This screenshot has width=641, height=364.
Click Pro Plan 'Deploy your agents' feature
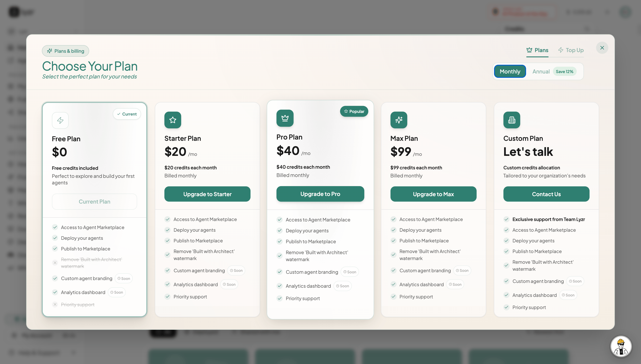[x=307, y=231]
